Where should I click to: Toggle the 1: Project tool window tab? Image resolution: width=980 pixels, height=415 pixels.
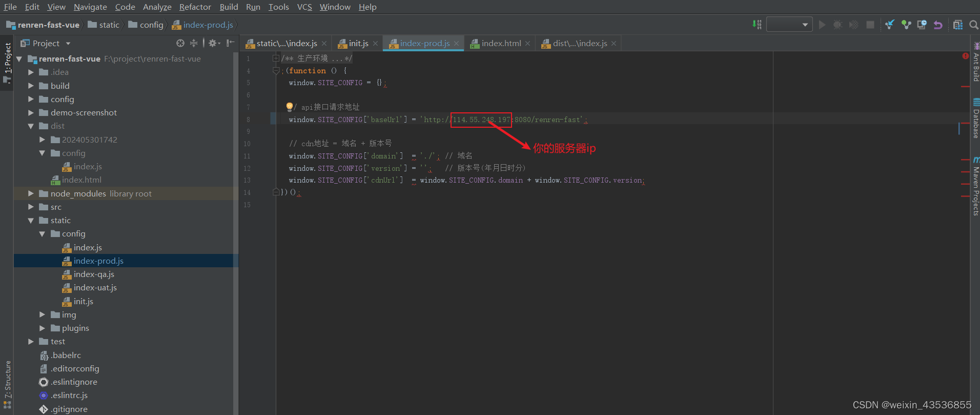point(7,63)
